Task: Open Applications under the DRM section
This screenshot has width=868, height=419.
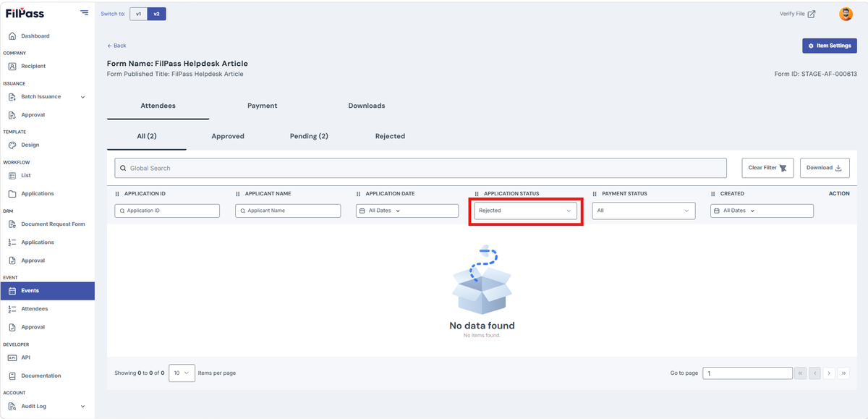Action: point(38,242)
